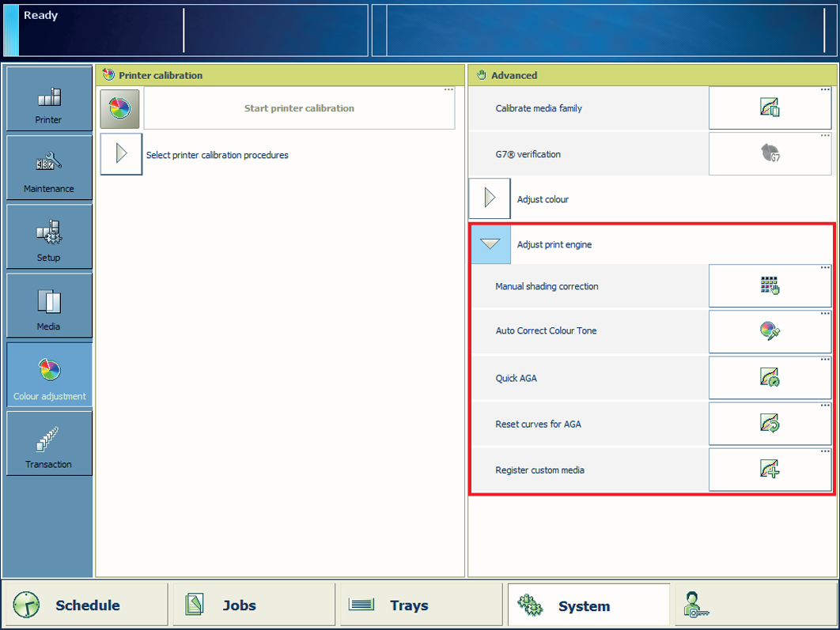The width and height of the screenshot is (840, 630).
Task: Open the user login key icon
Action: [697, 605]
